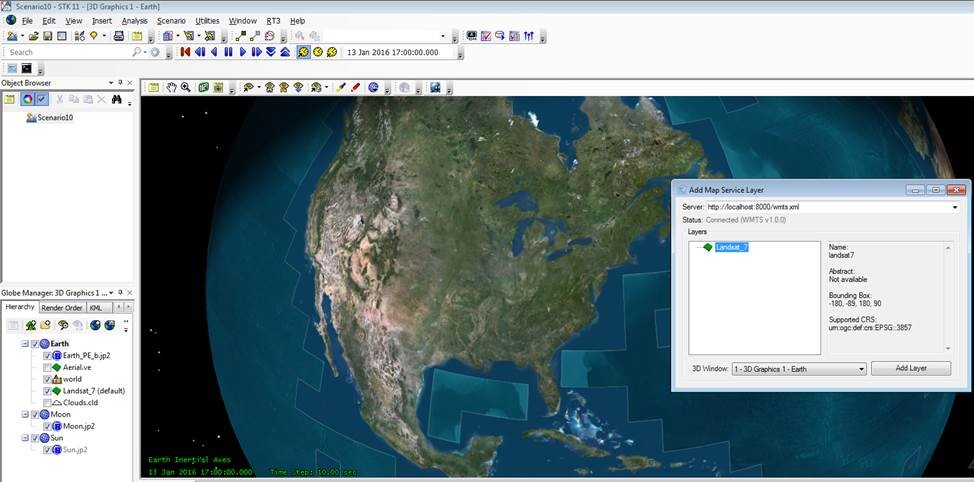
Task: Enable the Aerial.ve layer checkbox
Action: click(x=47, y=368)
